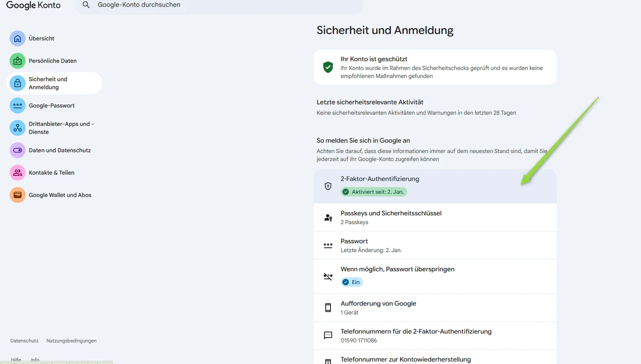Click the Drittanbieter-Apps und -Dienste icon
641x364 pixels.
[18, 128]
